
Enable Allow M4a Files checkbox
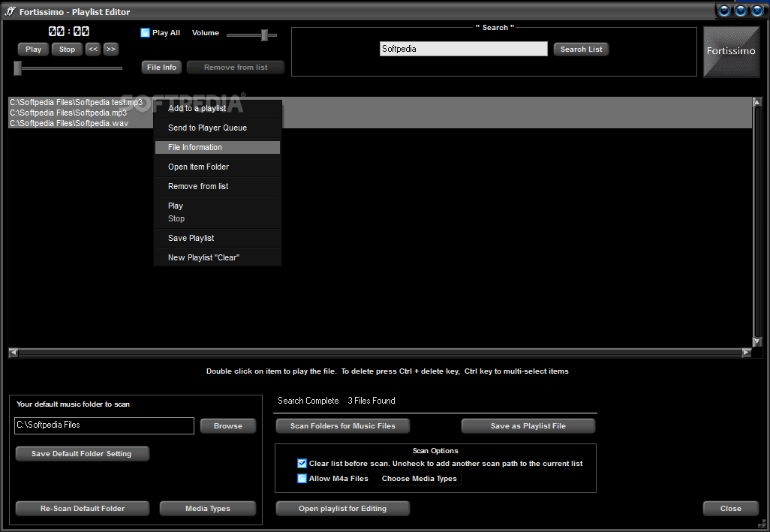[x=302, y=479]
